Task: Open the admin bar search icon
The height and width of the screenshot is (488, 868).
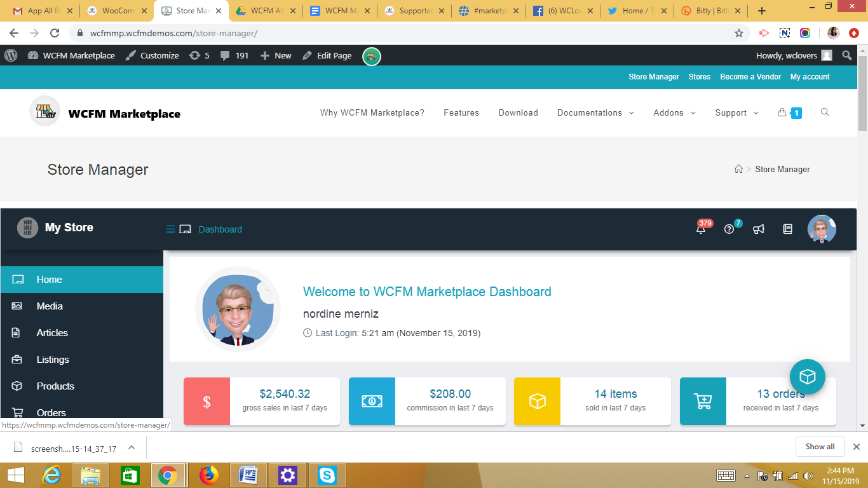Action: click(x=846, y=55)
